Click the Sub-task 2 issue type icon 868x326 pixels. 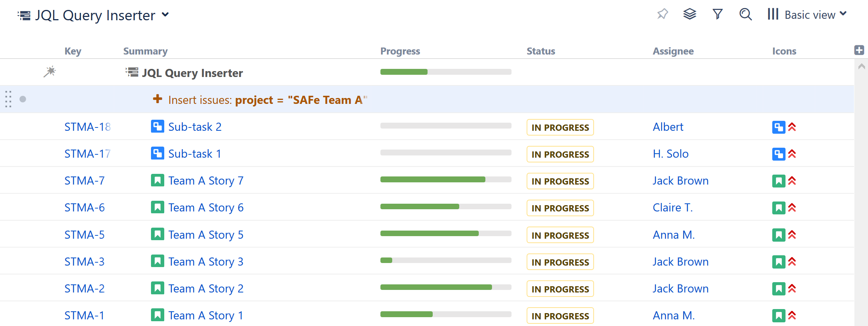(x=157, y=126)
